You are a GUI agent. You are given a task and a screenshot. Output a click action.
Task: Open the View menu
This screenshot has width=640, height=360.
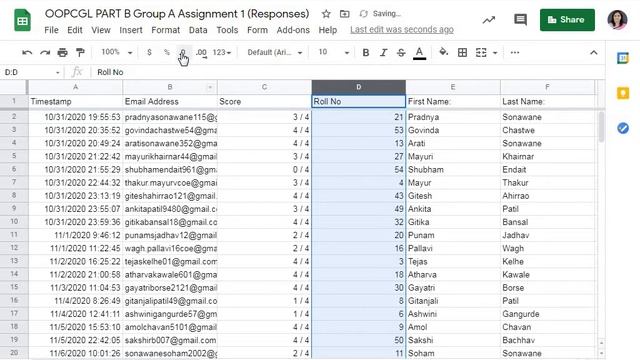tap(101, 30)
